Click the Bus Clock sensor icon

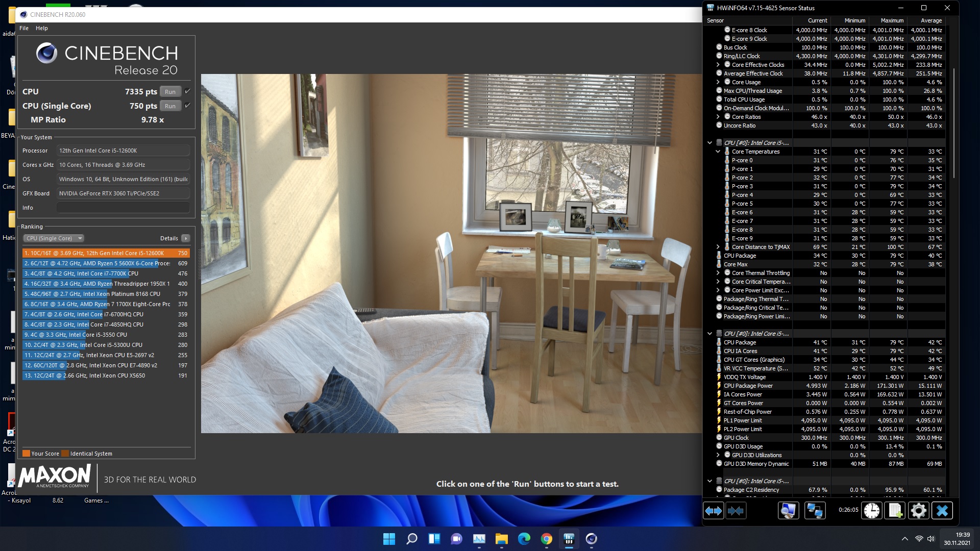[719, 47]
